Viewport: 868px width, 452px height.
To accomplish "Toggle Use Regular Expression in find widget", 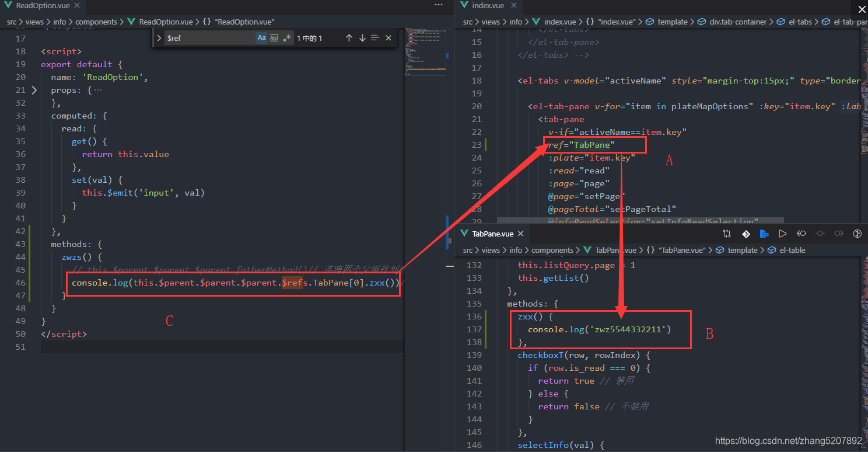I will coord(286,38).
